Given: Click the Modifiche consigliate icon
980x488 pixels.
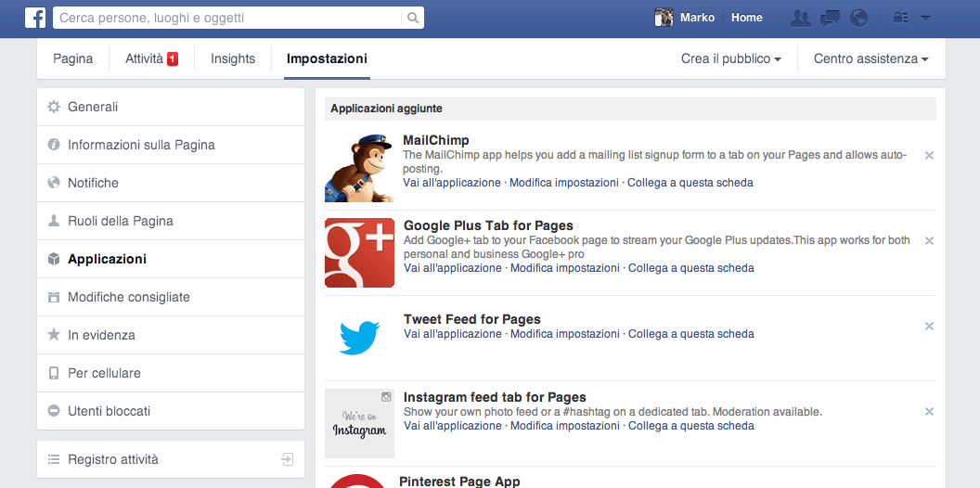Looking at the screenshot, I should point(54,298).
